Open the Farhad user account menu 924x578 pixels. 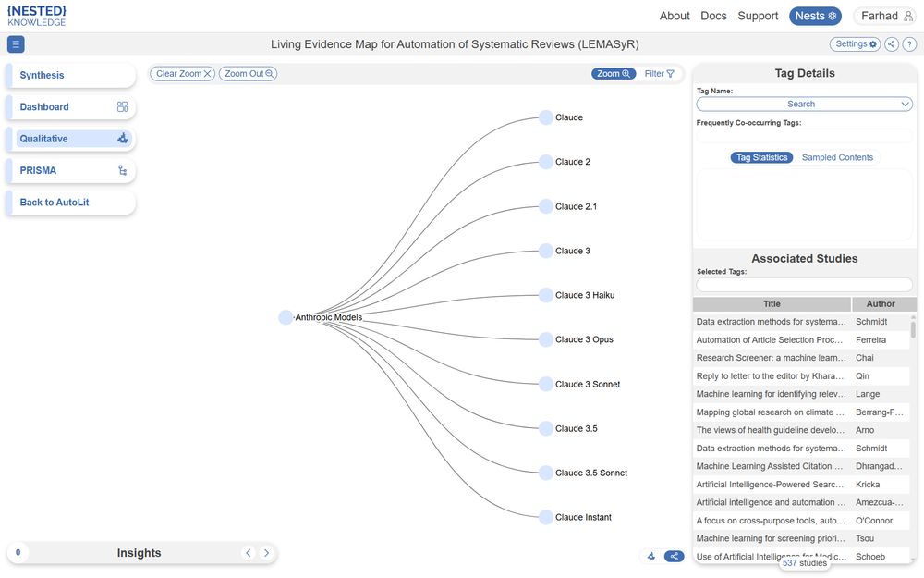(x=886, y=16)
